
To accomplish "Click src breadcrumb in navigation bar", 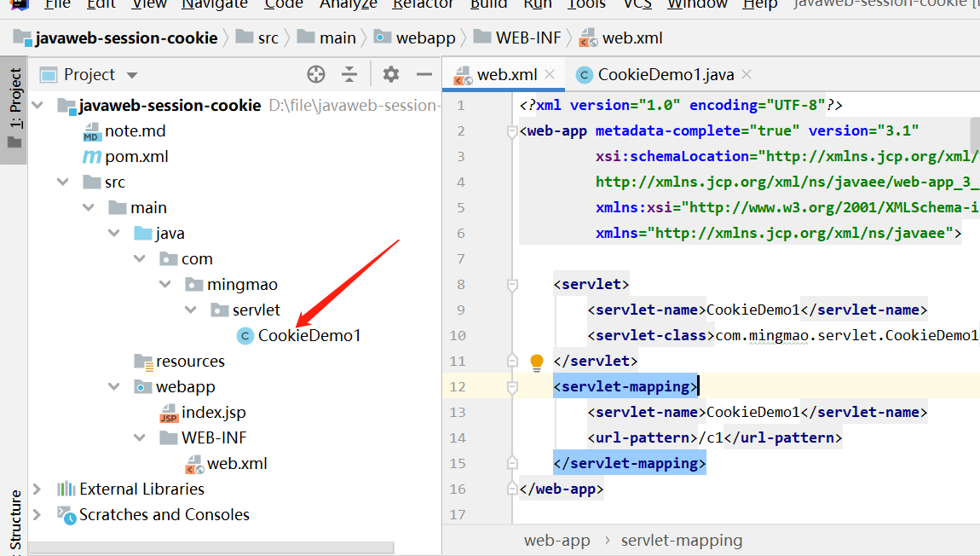I will 257,38.
